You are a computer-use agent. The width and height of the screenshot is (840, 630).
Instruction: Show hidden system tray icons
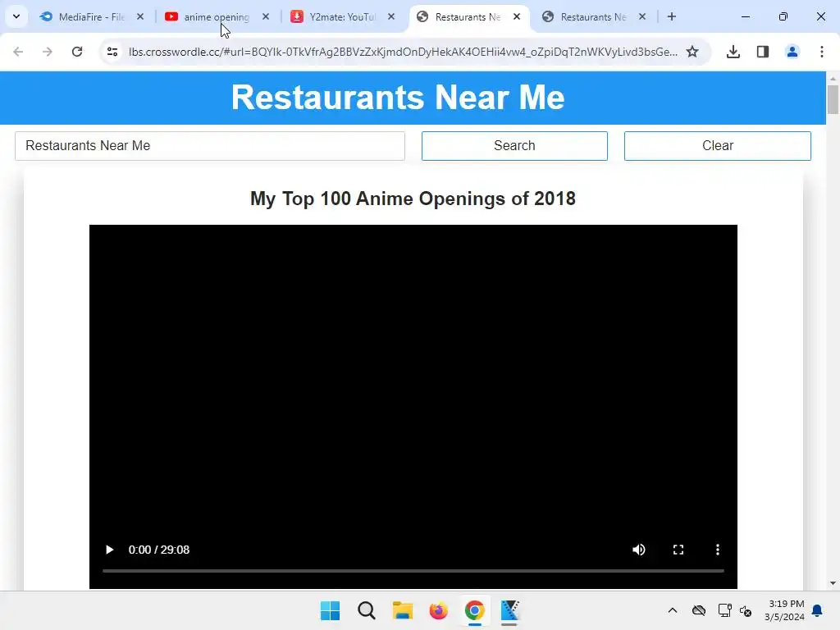(673, 610)
